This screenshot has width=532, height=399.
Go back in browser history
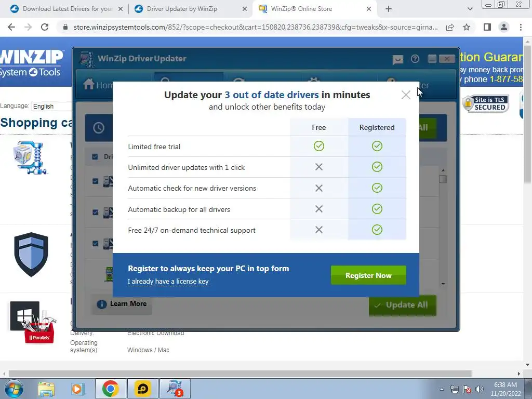tap(11, 27)
